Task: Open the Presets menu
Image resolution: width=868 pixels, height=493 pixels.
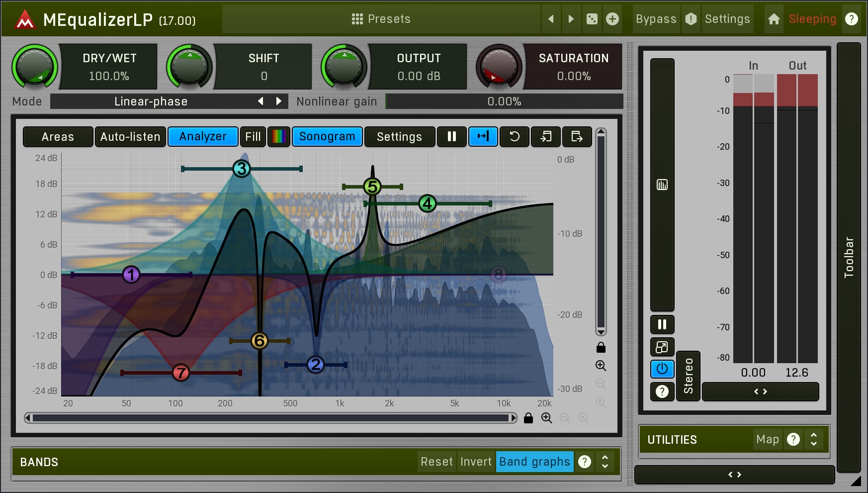Action: pyautogui.click(x=381, y=19)
